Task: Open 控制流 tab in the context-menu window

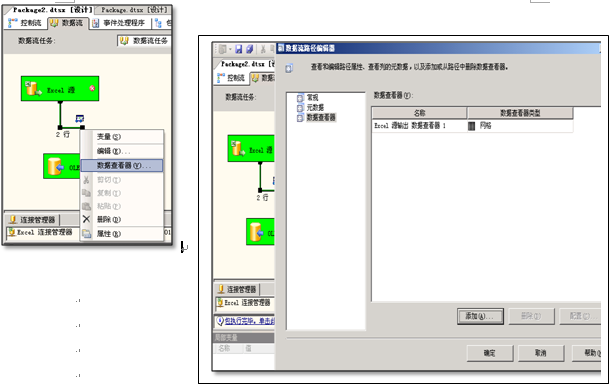Action: [x=25, y=23]
